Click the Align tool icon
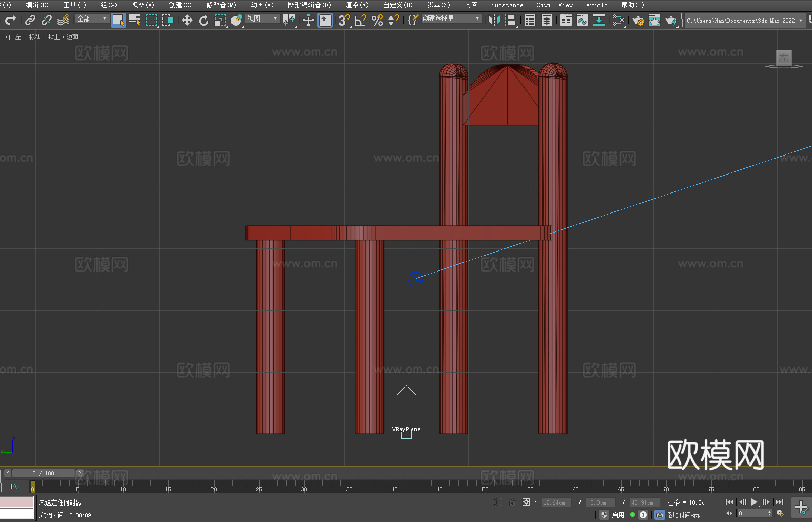This screenshot has width=812, height=522. pos(511,20)
